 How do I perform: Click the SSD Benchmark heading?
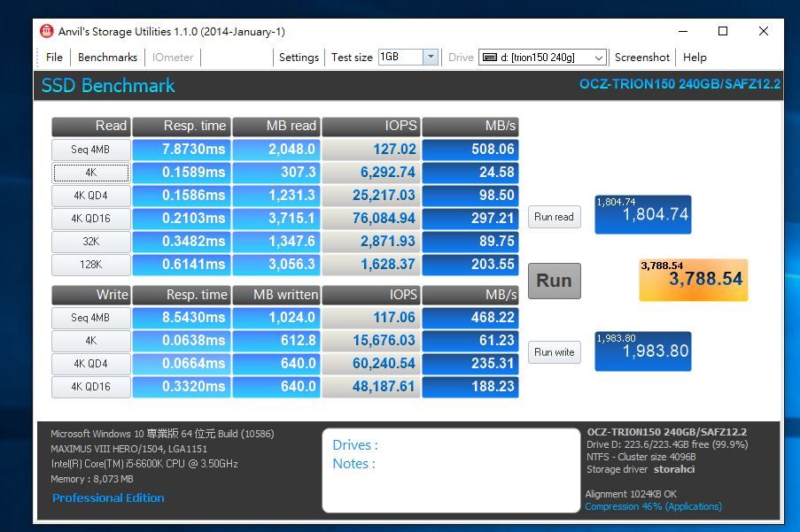(x=108, y=86)
